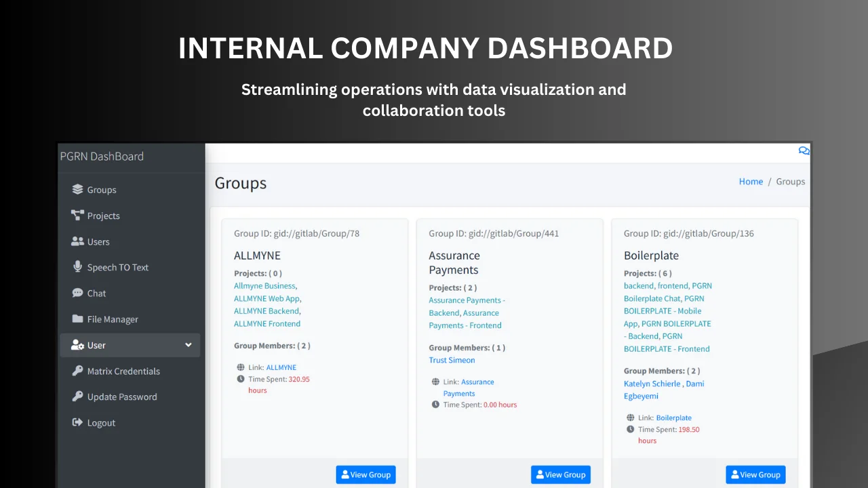Viewport: 868px width, 488px height.
Task: Open the chat icon in top-right corner
Action: point(804,151)
